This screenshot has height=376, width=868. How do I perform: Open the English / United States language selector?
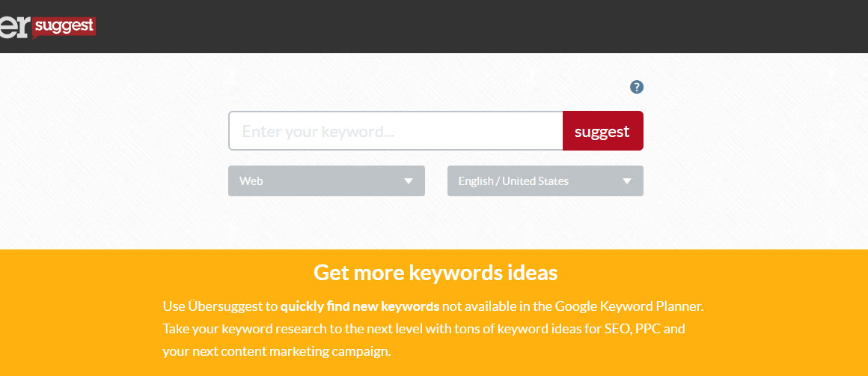coord(545,181)
